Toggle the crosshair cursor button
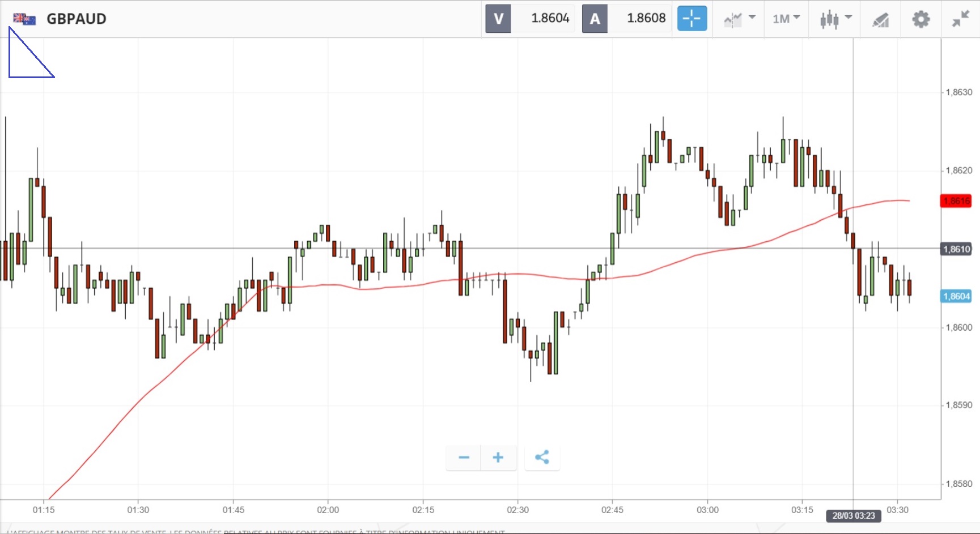 click(691, 19)
